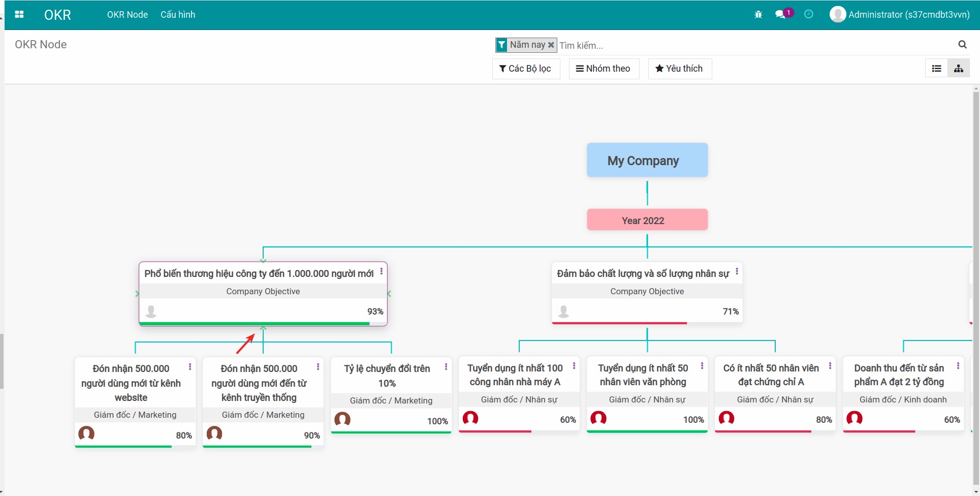Switch to list view
980x496 pixels.
[936, 69]
